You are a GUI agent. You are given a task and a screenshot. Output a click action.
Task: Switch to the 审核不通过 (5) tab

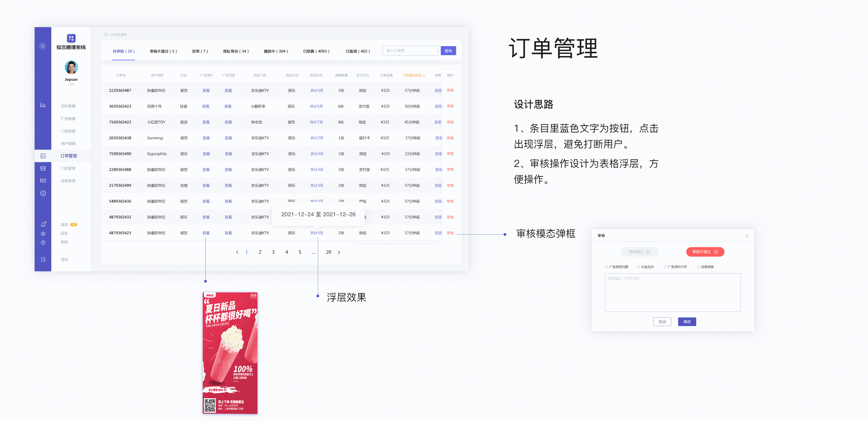click(163, 51)
